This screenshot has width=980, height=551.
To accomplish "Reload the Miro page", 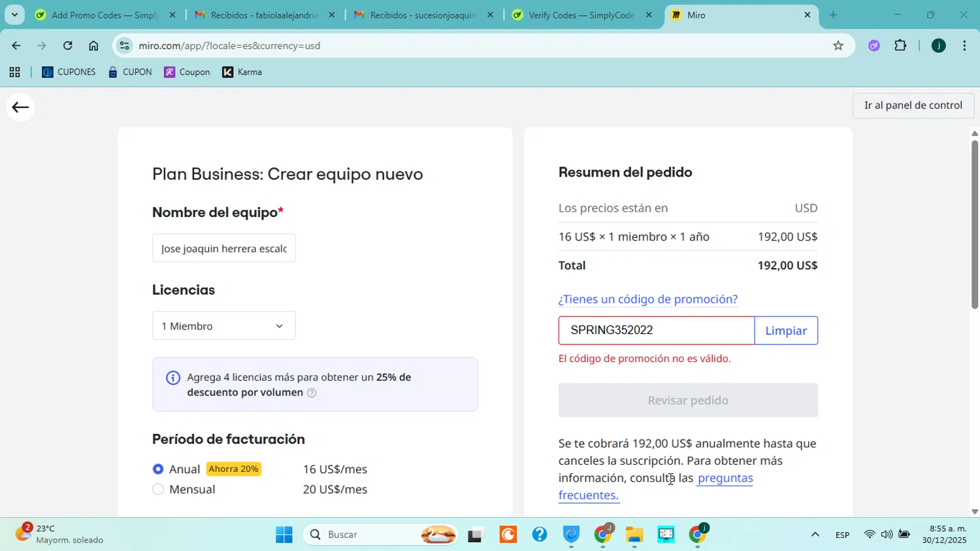I will click(x=68, y=46).
